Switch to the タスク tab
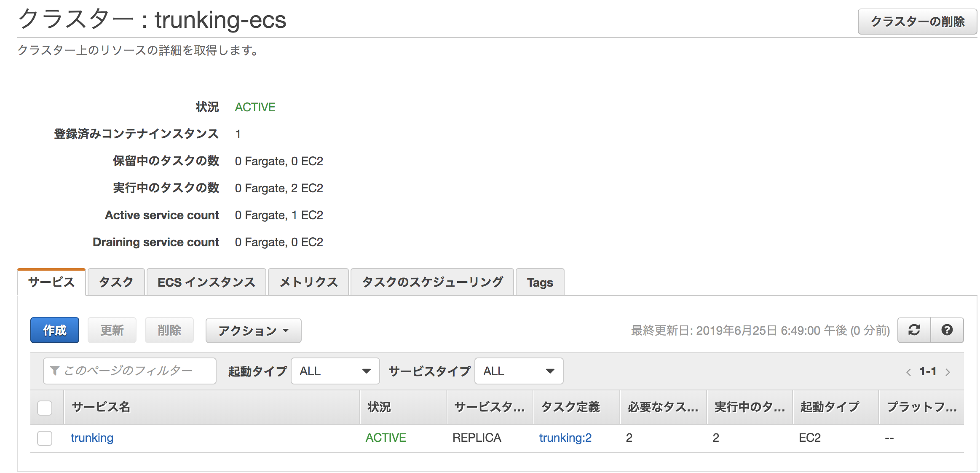 pos(116,282)
